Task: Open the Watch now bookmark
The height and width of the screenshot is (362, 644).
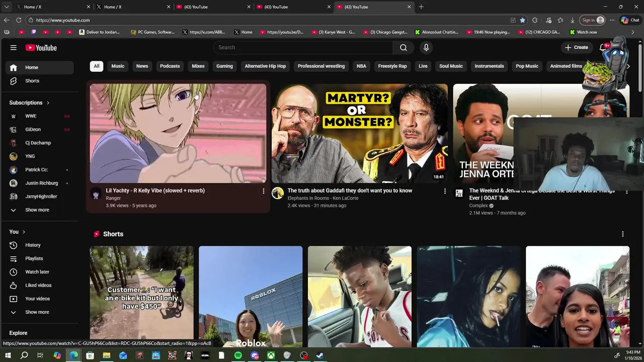Action: (584, 32)
